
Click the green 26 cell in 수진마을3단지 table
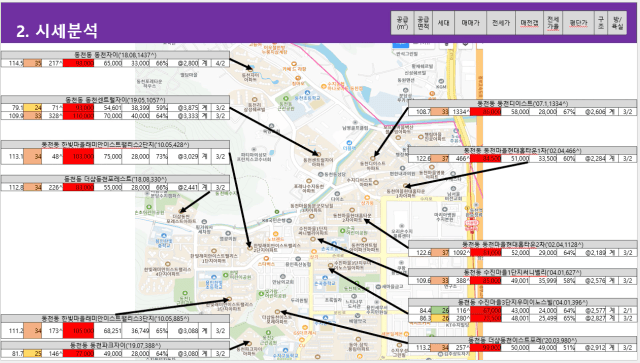pos(440,310)
